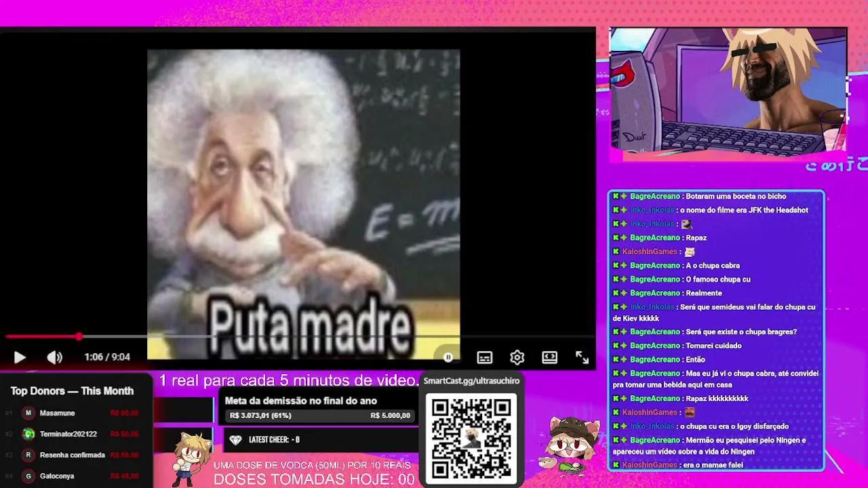Click the donation goal bar showing R$ 3.073,01 (61%)

point(320,415)
